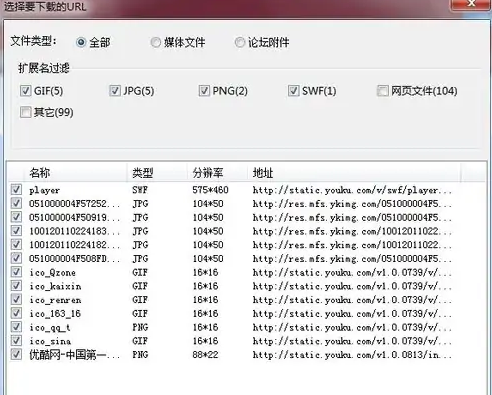Uncheck the 051000004F57252 row checkbox
The width and height of the screenshot is (492, 395).
16,203
